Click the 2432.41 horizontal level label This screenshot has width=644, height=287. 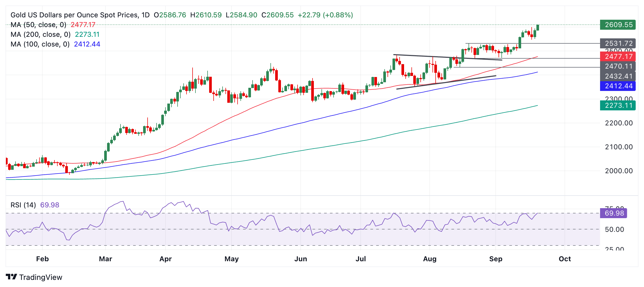pos(617,76)
